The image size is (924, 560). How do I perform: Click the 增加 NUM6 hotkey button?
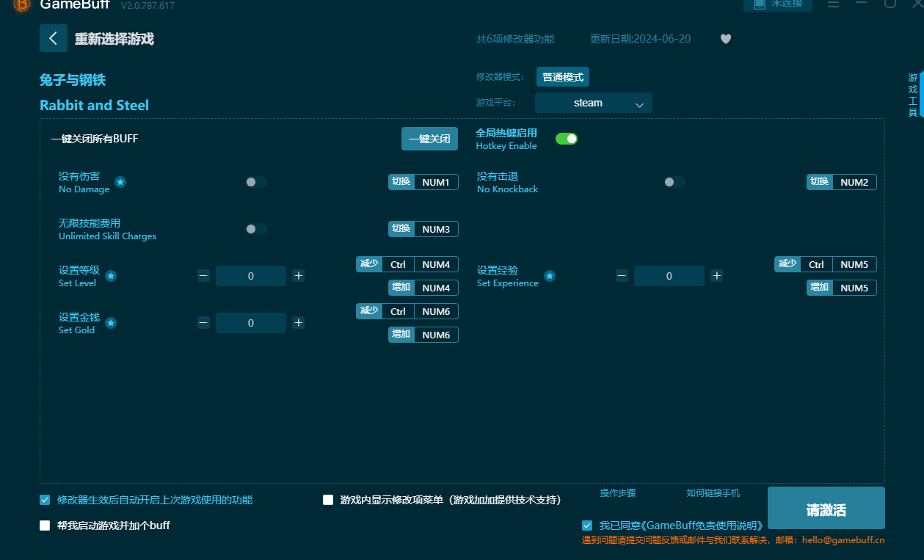coord(423,335)
